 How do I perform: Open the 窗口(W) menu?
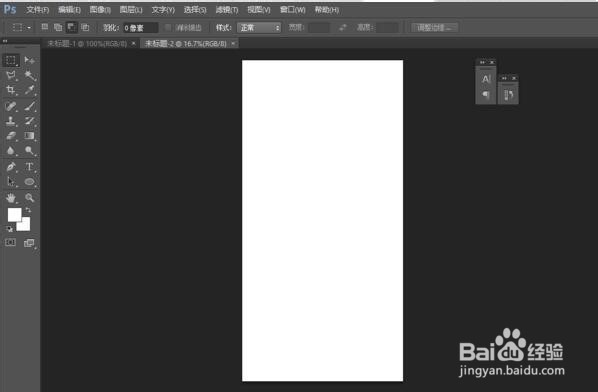[293, 10]
